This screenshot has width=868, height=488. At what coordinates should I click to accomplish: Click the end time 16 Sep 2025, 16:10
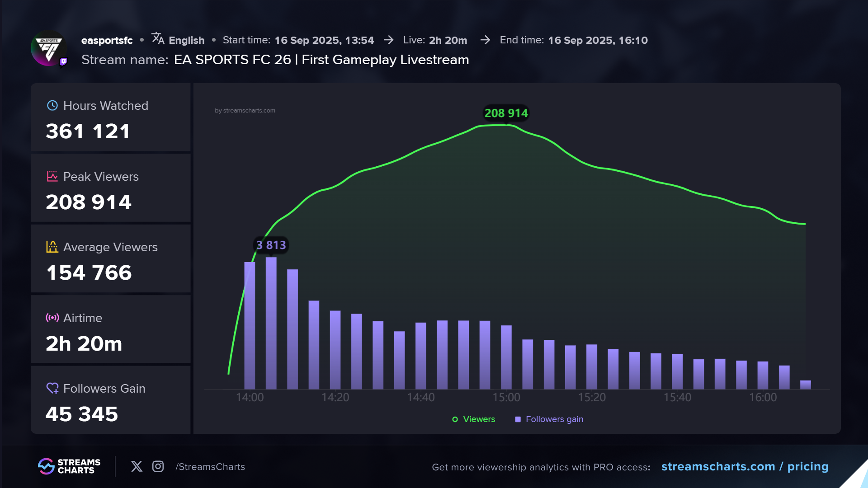[598, 40]
